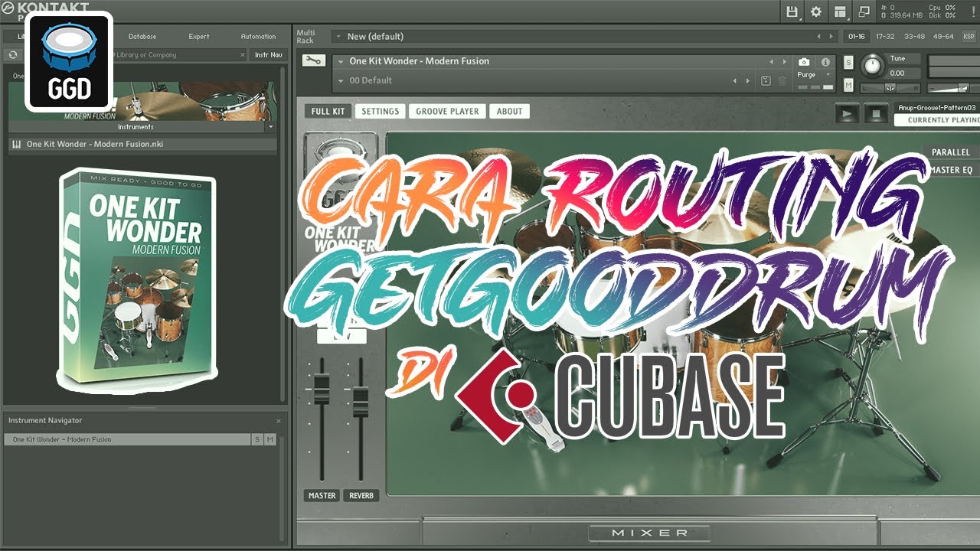Click the MIXER button

(x=649, y=533)
